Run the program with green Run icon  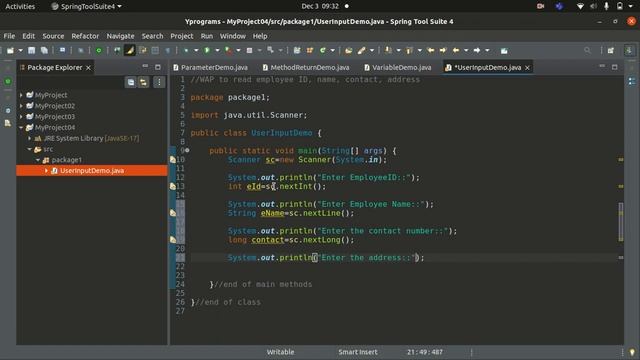(x=207, y=51)
